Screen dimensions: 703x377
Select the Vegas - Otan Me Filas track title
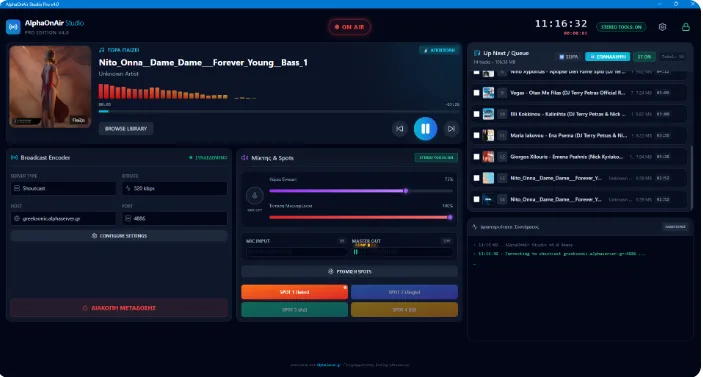568,93
